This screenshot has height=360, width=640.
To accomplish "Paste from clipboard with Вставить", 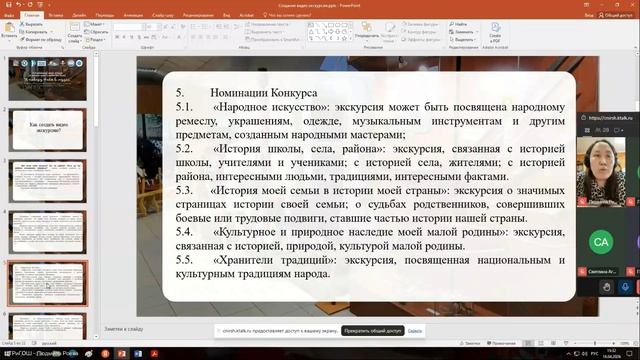I will click(9, 32).
